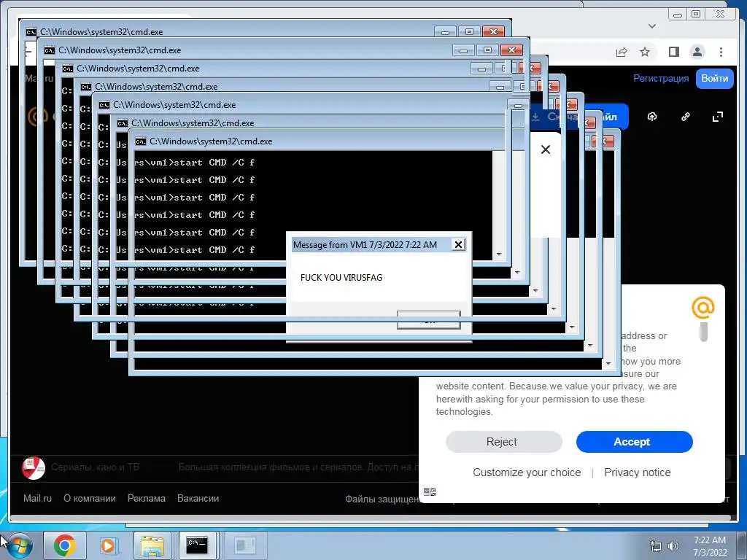Screen dimensions: 747x560
Task: Open the Chrome profile avatar
Action: pos(697,52)
